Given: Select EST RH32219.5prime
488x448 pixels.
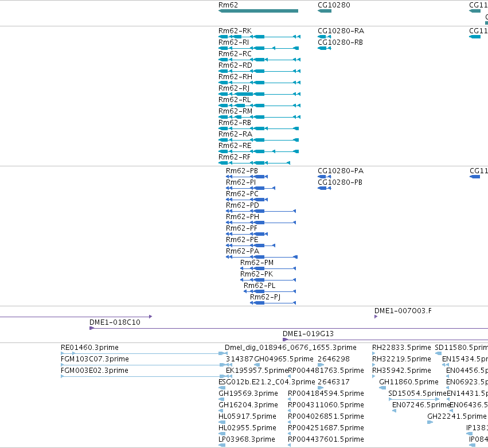Looking at the screenshot, I should tap(374, 365).
